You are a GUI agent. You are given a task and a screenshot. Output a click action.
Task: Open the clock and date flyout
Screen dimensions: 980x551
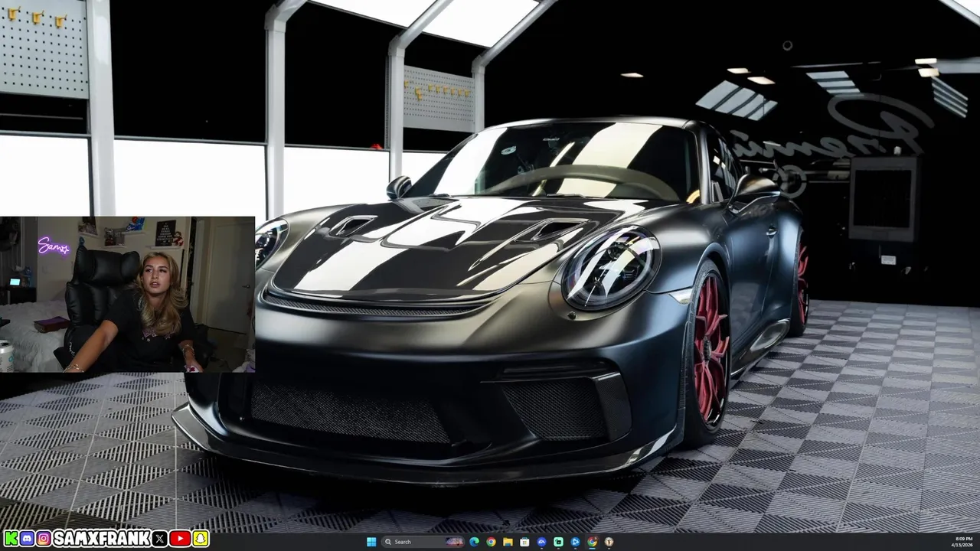(x=963, y=542)
